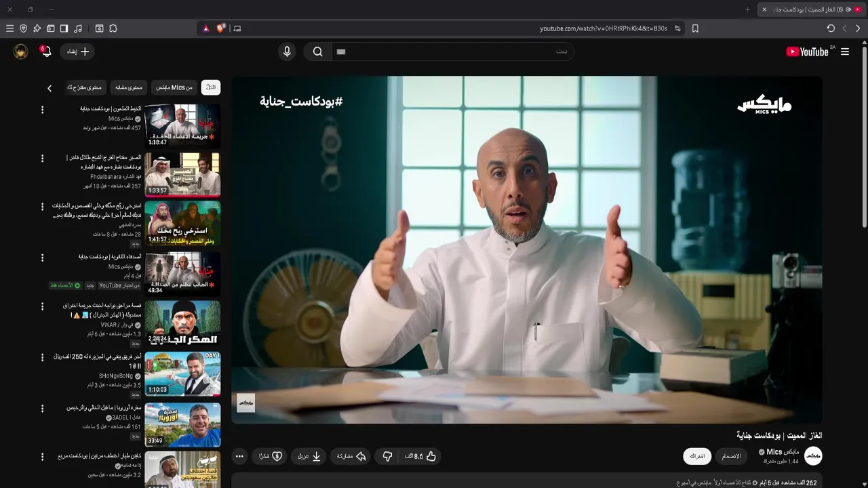Open options for the last kidnapped pilot video
868x488 pixels.
42,457
